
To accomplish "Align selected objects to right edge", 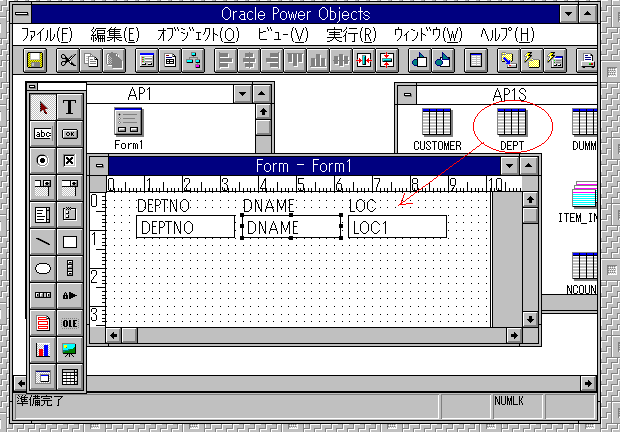I will tap(272, 60).
